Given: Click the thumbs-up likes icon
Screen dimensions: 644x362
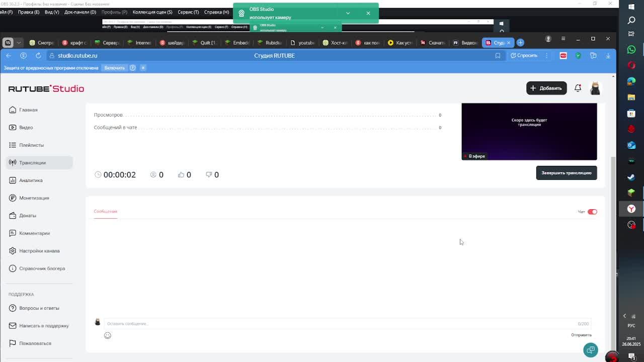Looking at the screenshot, I should [x=181, y=174].
